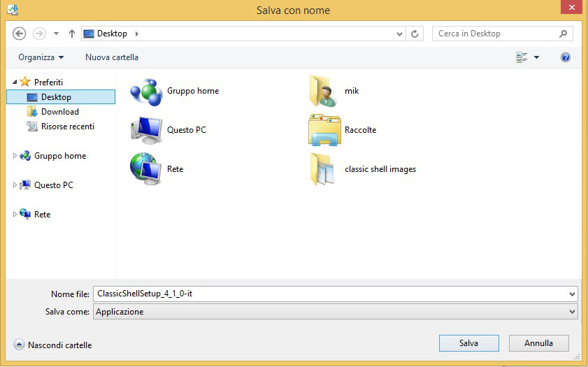Select the mik user folder icon
The image size is (588, 367).
tap(323, 91)
